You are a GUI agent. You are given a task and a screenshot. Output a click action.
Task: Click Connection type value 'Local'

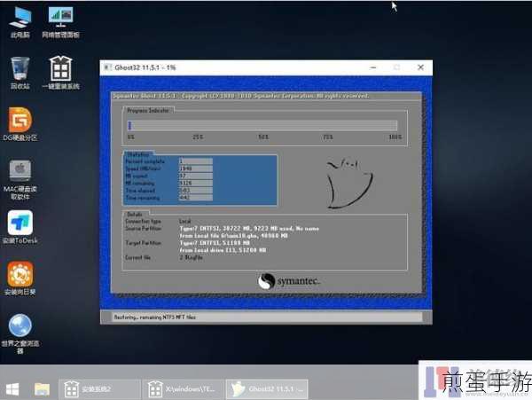pos(185,221)
